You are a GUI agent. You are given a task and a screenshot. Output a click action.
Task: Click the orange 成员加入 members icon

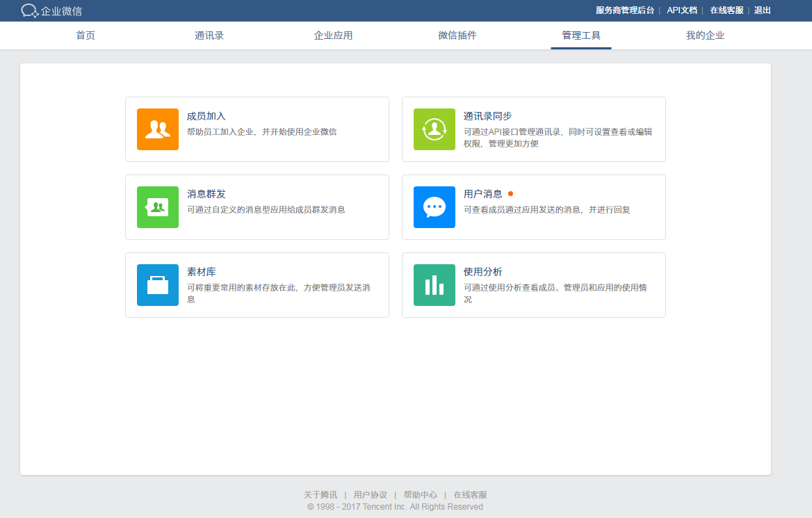tap(157, 129)
